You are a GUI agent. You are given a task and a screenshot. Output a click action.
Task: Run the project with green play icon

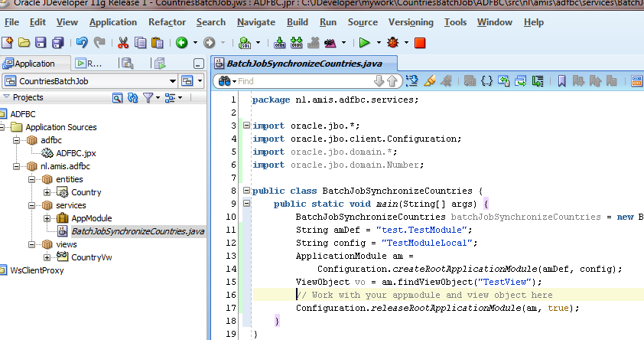tap(366, 43)
